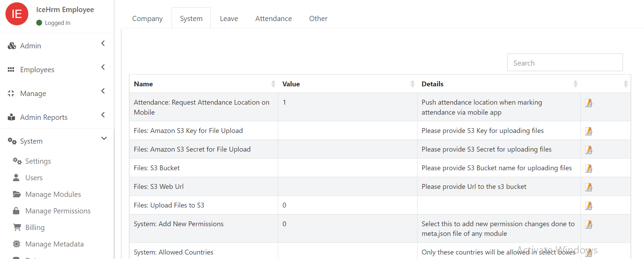Open the Attendance tab

273,18
